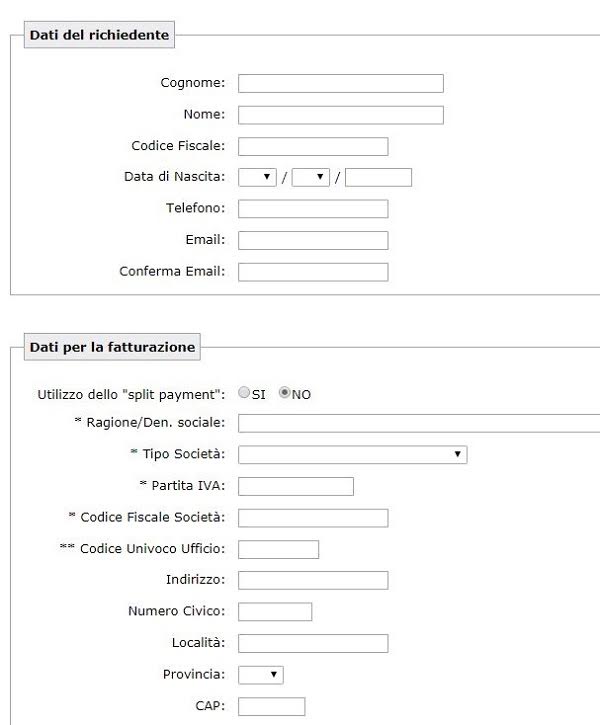Click the applicant Codice Fiscale field
This screenshot has height=725, width=600.
(313, 146)
